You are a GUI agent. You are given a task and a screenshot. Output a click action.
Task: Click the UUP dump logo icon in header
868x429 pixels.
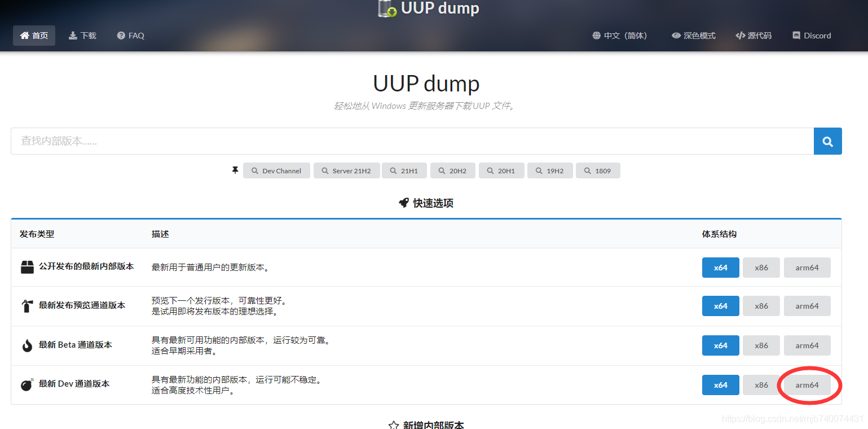(x=387, y=8)
